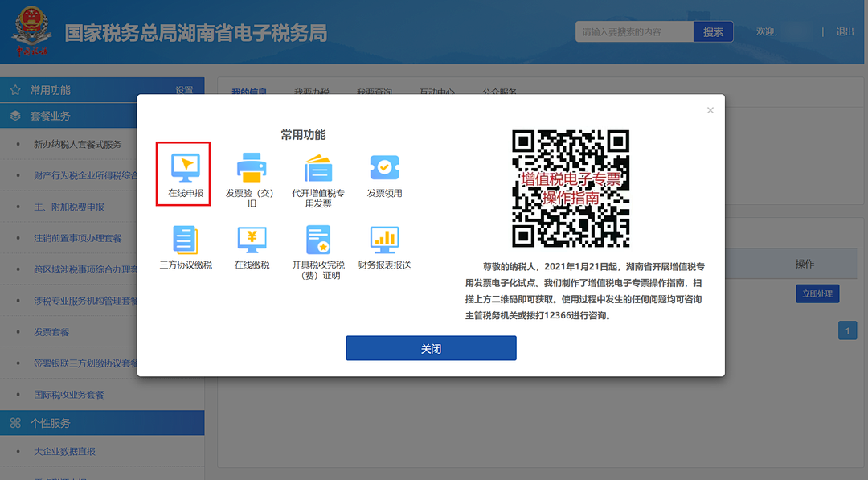Click the 常用功能 heading inside the dialog
This screenshot has width=868, height=480.
[x=303, y=134]
